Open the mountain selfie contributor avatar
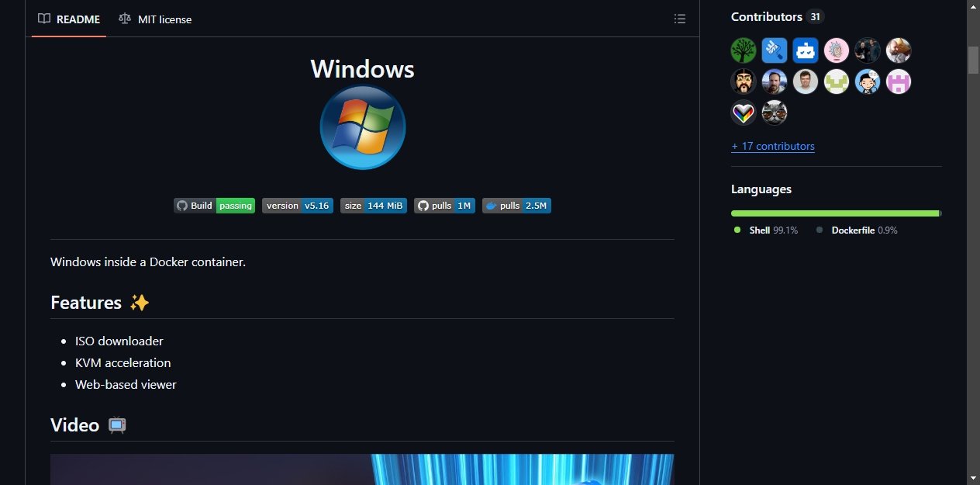Screen dimensions: 980x485 click(775, 81)
